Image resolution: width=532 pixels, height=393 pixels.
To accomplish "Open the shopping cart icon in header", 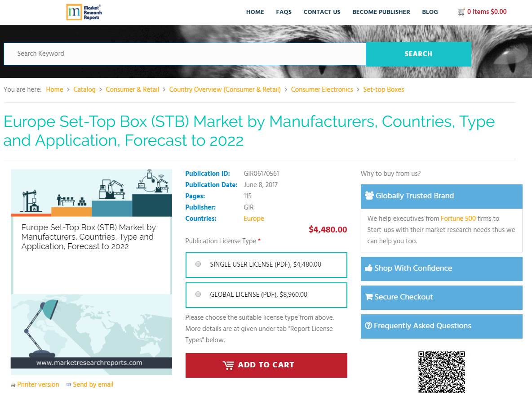I will (461, 12).
